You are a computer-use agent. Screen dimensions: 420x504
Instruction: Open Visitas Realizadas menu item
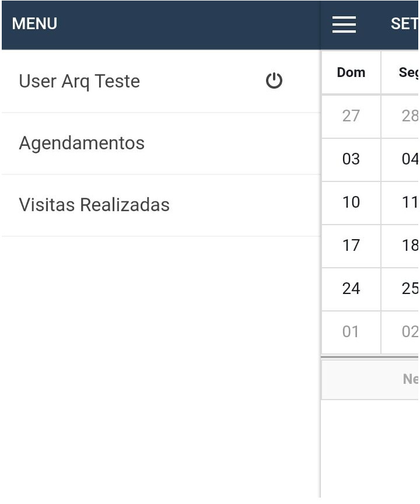(x=94, y=205)
